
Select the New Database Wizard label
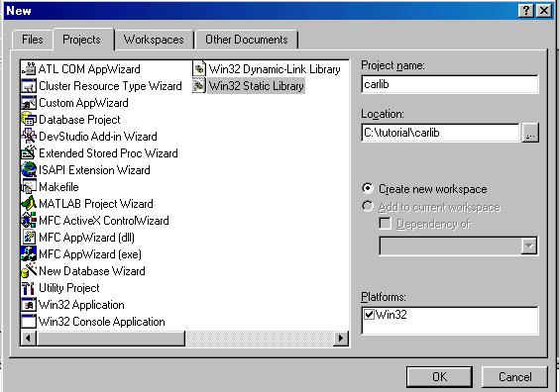91,270
